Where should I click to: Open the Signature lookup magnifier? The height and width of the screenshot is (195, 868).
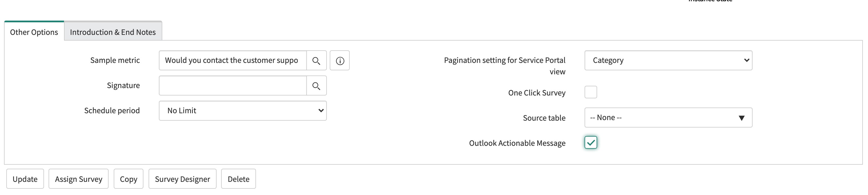click(316, 86)
